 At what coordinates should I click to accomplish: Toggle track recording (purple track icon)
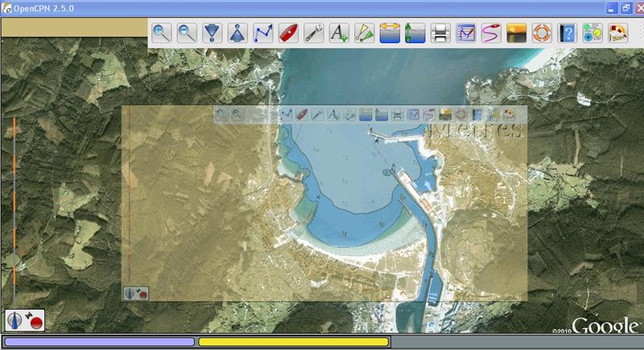point(491,33)
